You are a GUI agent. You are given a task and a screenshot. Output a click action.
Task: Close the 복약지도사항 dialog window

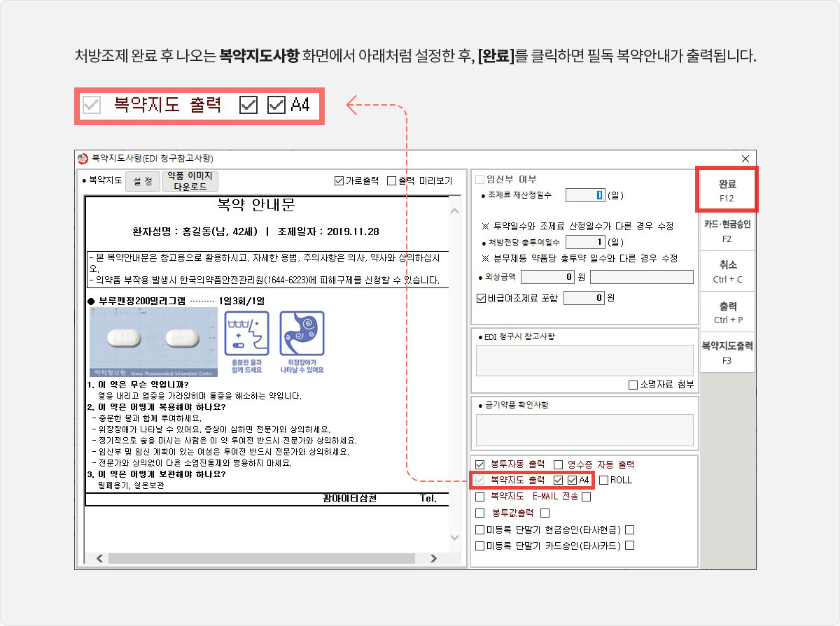[745, 158]
